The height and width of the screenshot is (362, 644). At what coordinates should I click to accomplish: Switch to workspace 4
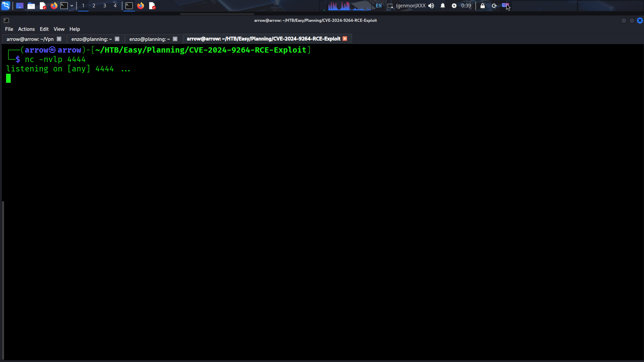[x=115, y=6]
